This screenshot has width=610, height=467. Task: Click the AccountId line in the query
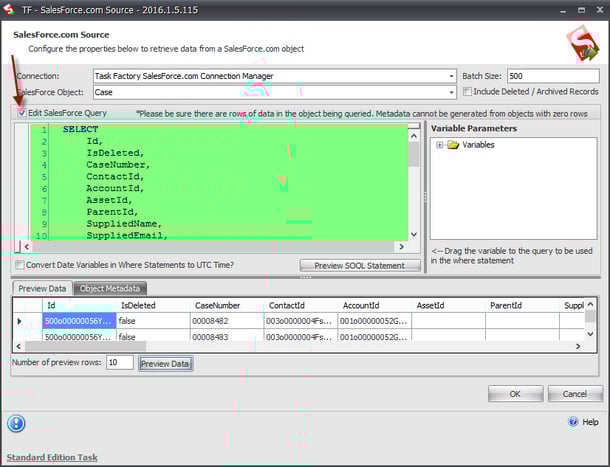[x=115, y=188]
